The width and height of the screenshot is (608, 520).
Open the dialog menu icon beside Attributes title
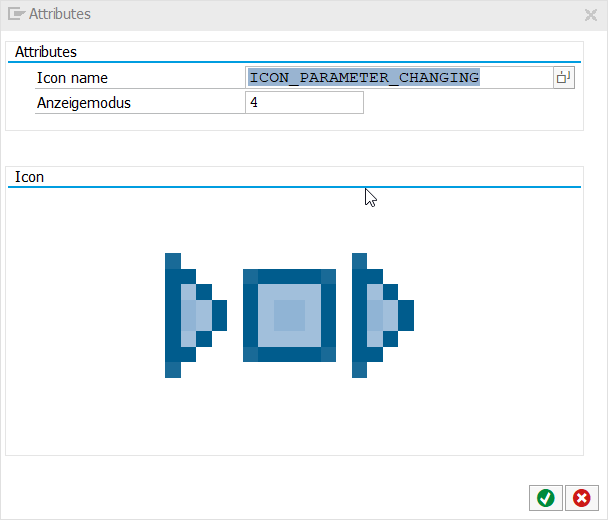(16, 14)
